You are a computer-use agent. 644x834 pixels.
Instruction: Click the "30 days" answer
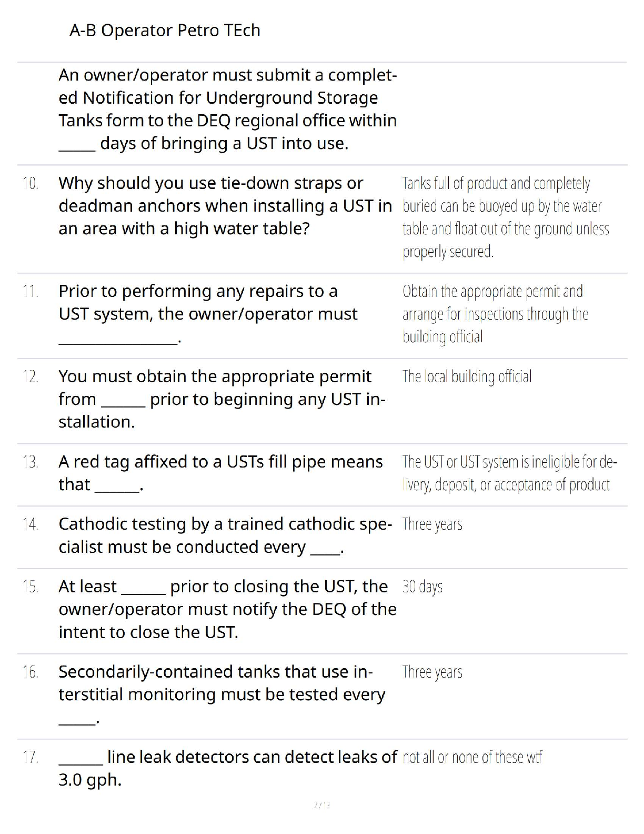pyautogui.click(x=422, y=587)
